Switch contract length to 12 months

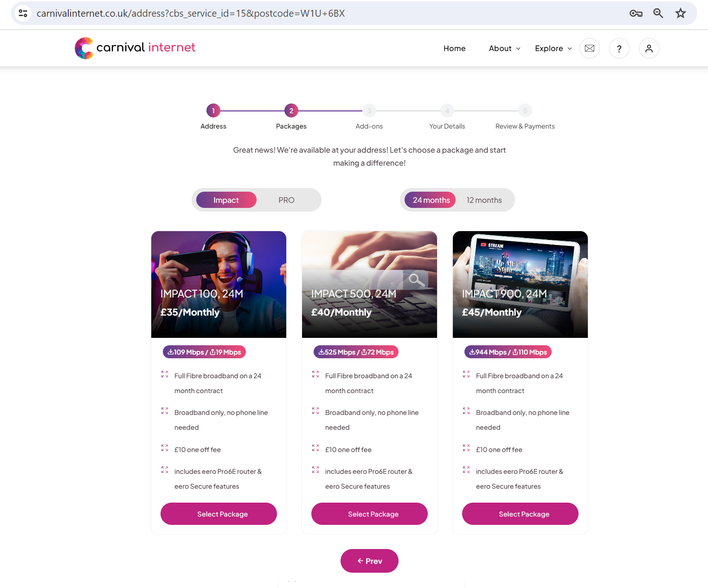[x=484, y=200]
